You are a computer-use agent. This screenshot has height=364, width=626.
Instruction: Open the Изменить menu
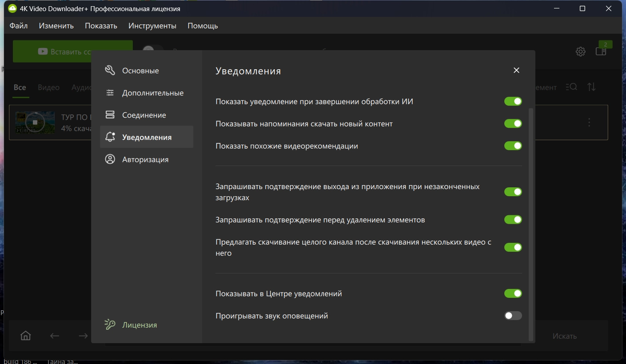[56, 26]
